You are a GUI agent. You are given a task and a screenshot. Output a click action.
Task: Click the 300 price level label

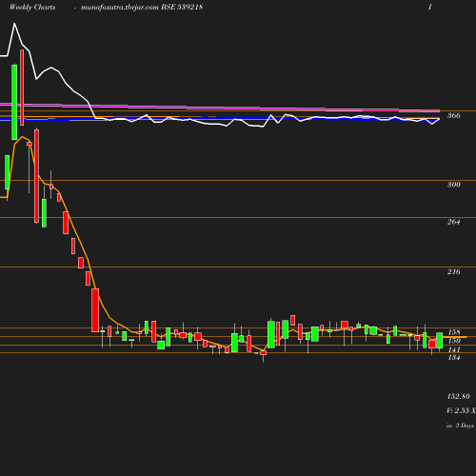(x=453, y=185)
